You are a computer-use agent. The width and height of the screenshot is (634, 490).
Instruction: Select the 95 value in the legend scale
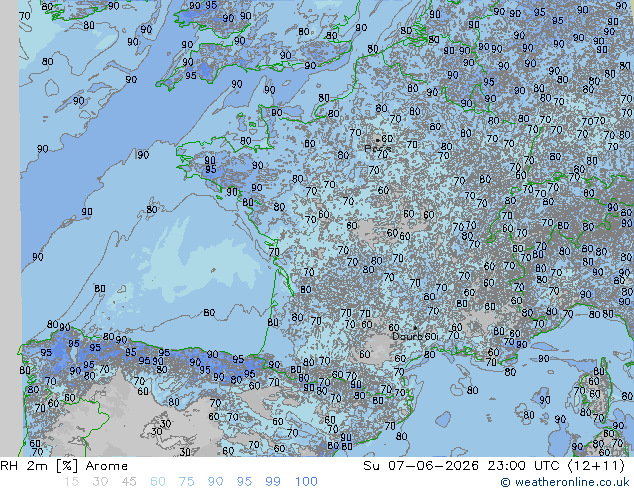[244, 482]
